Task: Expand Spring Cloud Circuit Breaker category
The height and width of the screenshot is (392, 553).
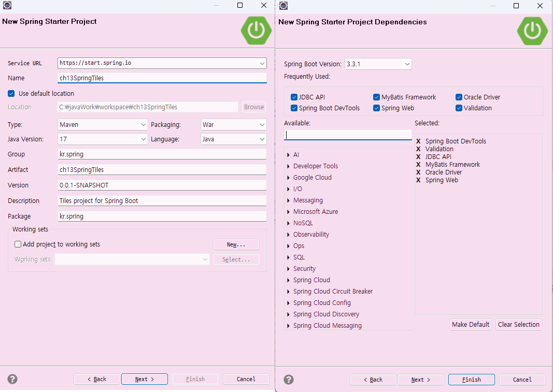Action: (x=289, y=292)
